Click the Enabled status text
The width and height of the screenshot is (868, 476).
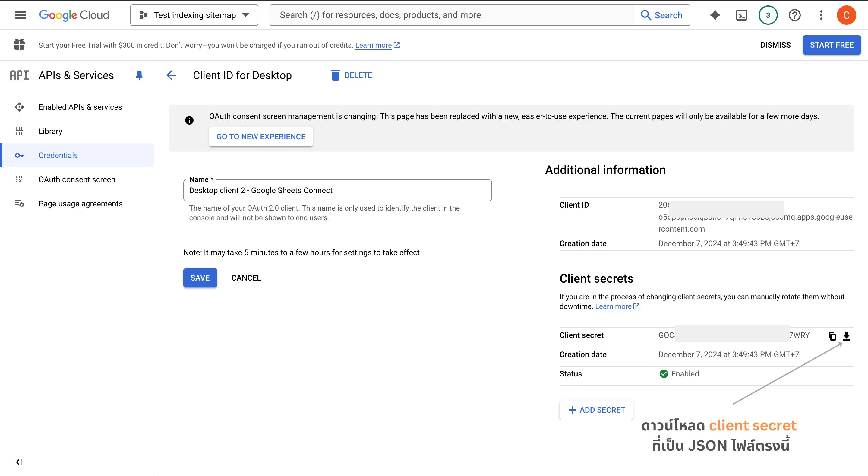[x=685, y=374]
